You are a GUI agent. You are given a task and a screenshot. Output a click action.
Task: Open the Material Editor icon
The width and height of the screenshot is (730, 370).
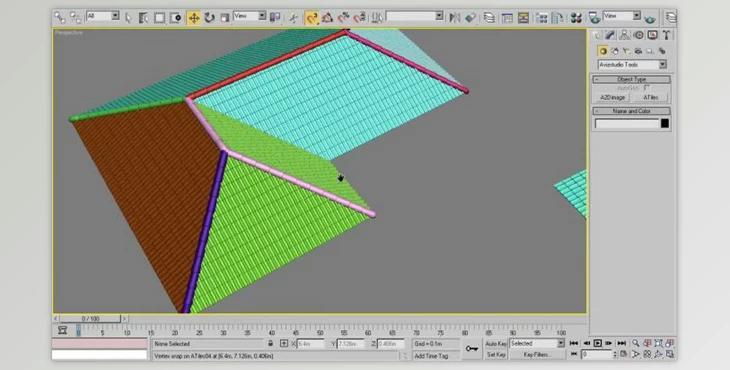click(576, 18)
